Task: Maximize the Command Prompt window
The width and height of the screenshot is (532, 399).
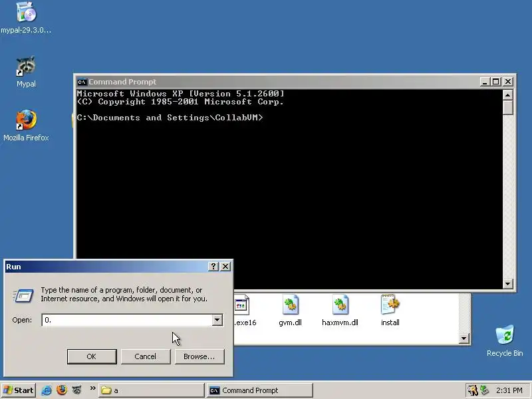Action: coord(496,82)
